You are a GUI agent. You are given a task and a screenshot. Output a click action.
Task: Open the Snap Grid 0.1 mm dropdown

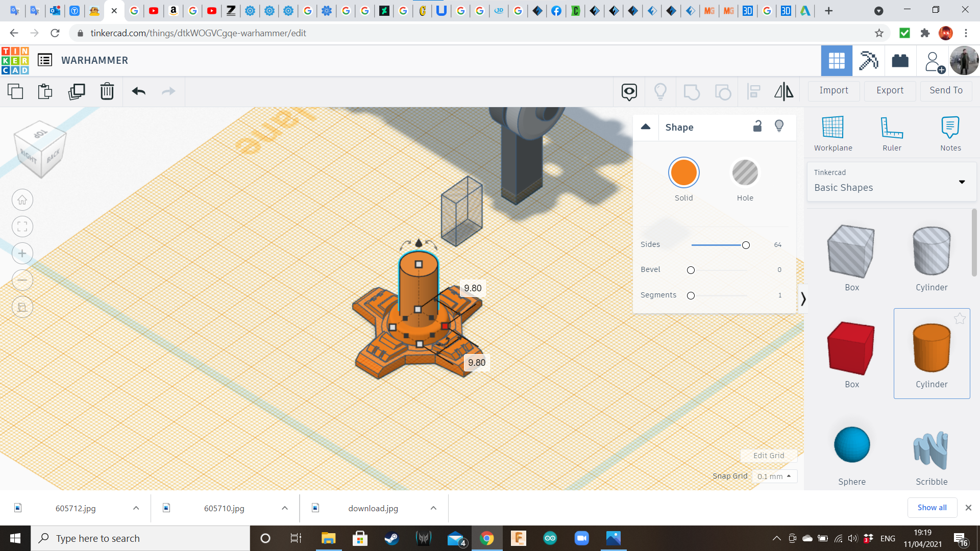(774, 477)
